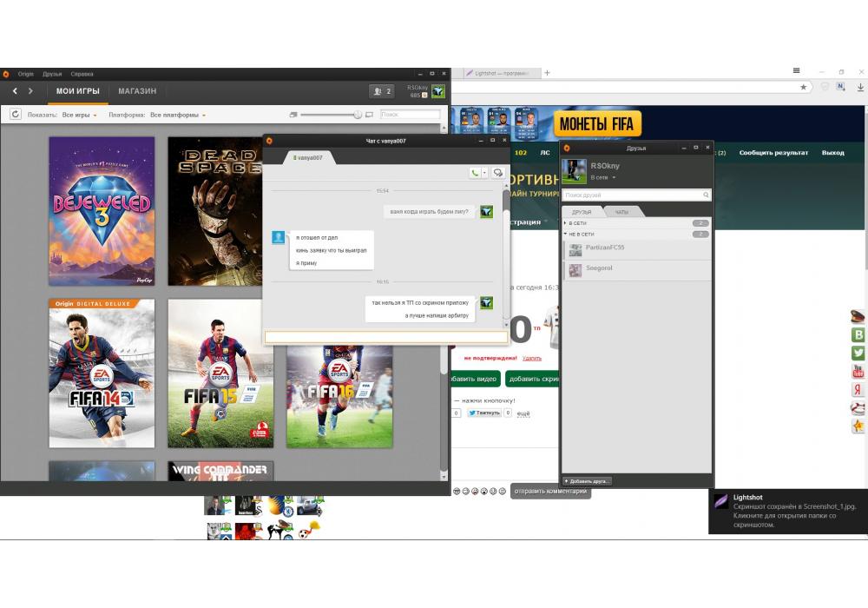The height and width of the screenshot is (608, 868).
Task: Click the добавить видео button
Action: (475, 379)
